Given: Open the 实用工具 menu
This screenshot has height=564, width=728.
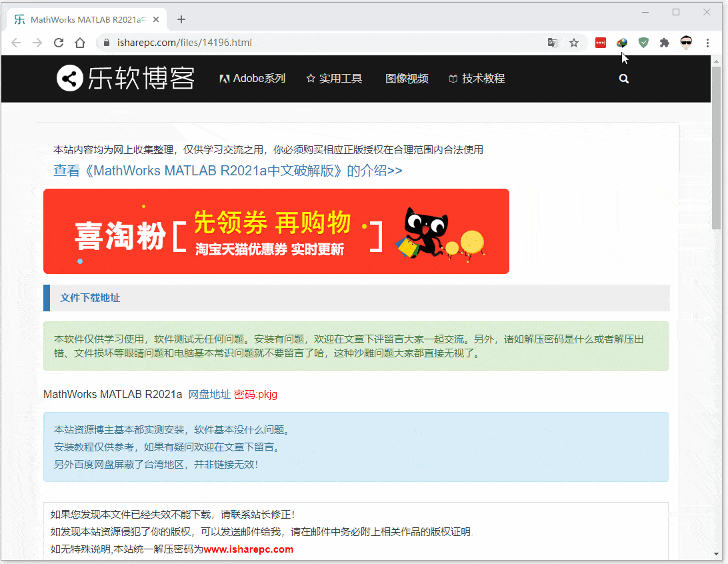Looking at the screenshot, I should (x=334, y=79).
